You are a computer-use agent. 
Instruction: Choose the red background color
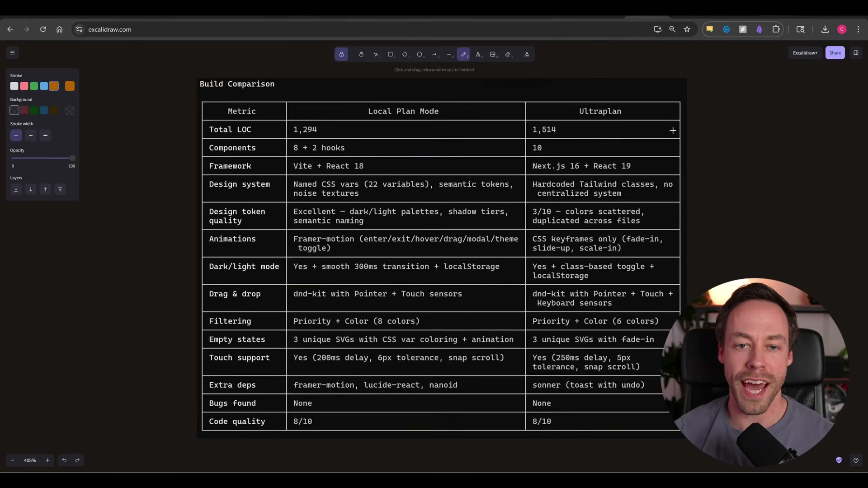click(x=24, y=110)
